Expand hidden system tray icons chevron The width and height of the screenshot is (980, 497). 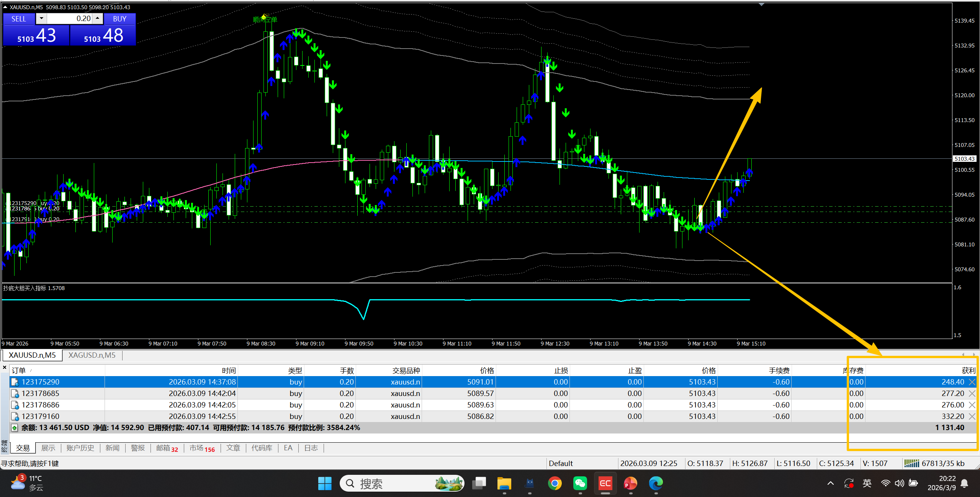[830, 484]
